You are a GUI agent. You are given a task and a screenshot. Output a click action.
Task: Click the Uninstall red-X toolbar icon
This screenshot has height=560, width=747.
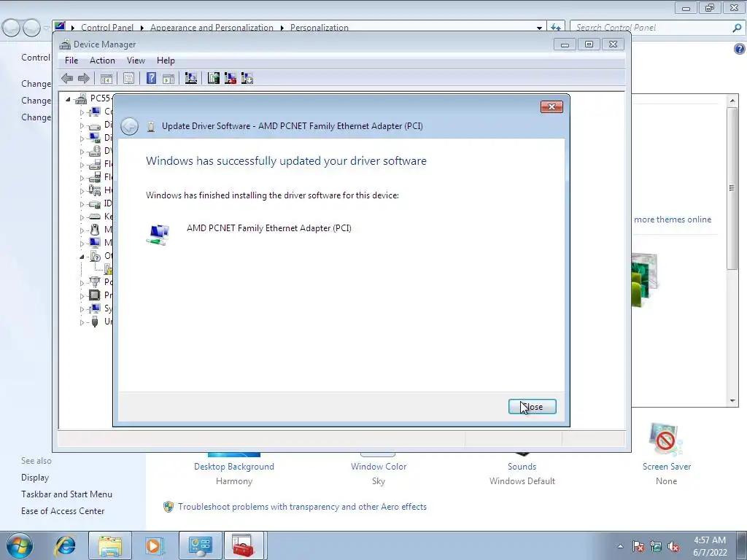pos(230,78)
